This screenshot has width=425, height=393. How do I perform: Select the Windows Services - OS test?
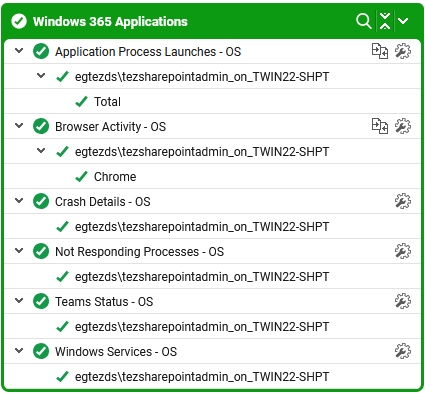116,352
